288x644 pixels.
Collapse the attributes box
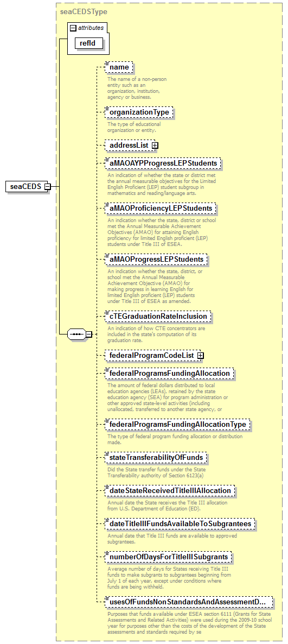pyautogui.click(x=73, y=28)
